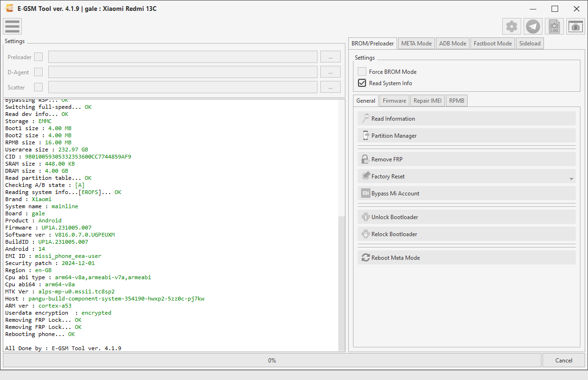
Task: Click Software ver V816.0.7.0.UGPEUXM line
Action: 60,235
